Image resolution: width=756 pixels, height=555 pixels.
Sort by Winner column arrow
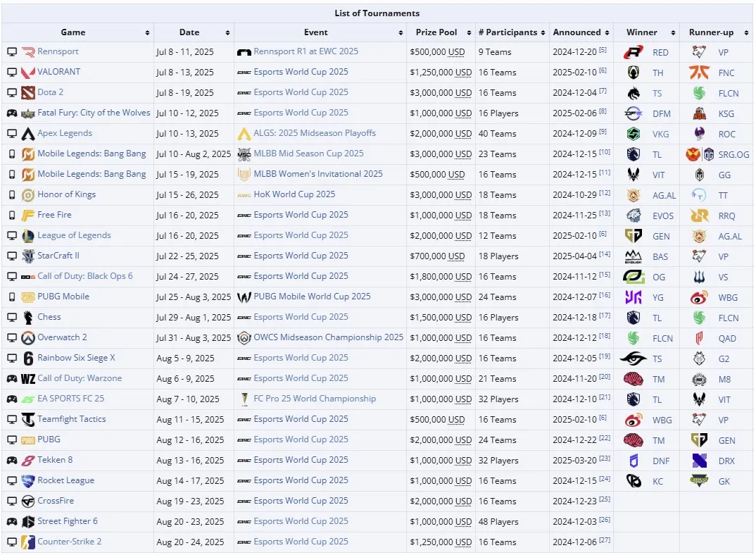(673, 33)
